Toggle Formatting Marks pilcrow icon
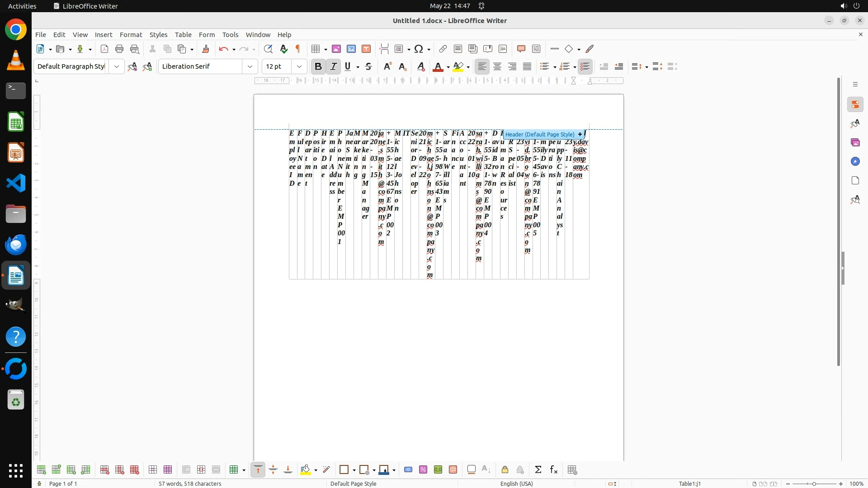 pos(298,49)
